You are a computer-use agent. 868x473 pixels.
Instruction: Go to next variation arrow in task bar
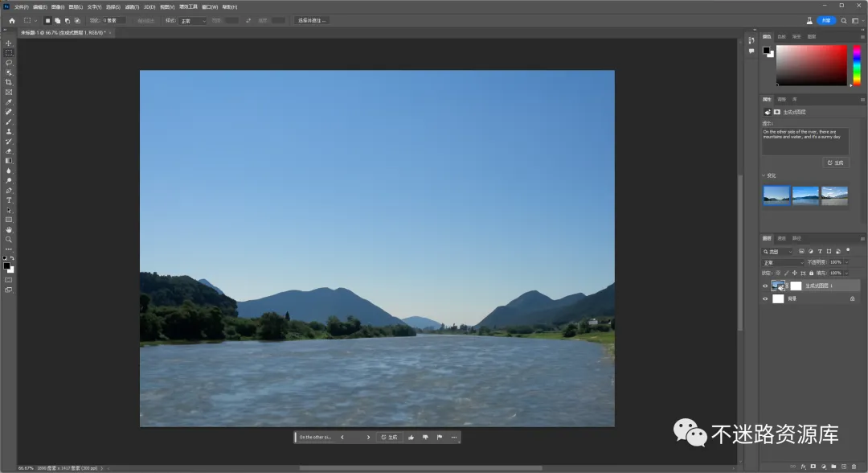pyautogui.click(x=368, y=438)
